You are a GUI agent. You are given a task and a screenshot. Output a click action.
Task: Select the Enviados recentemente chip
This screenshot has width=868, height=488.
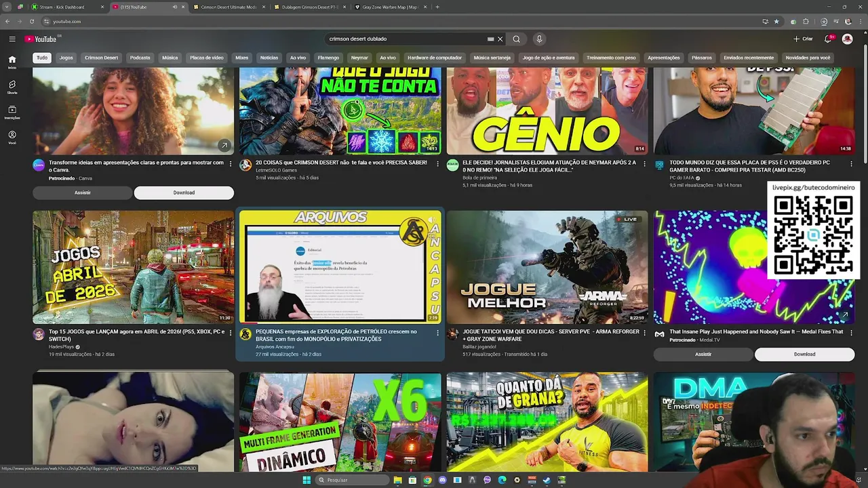click(x=749, y=58)
